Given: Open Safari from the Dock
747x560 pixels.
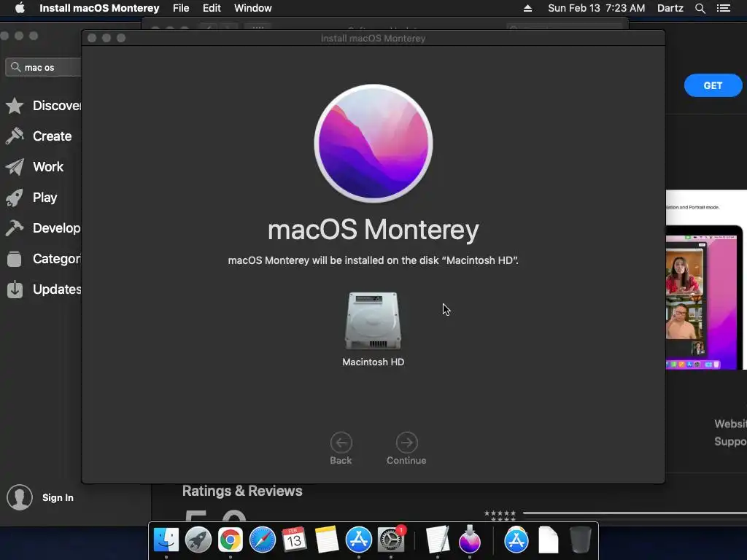Looking at the screenshot, I should pyautogui.click(x=263, y=540).
